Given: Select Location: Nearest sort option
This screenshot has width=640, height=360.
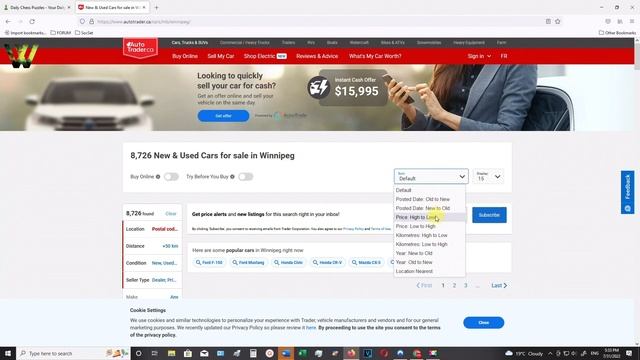Looking at the screenshot, I should [429, 271].
